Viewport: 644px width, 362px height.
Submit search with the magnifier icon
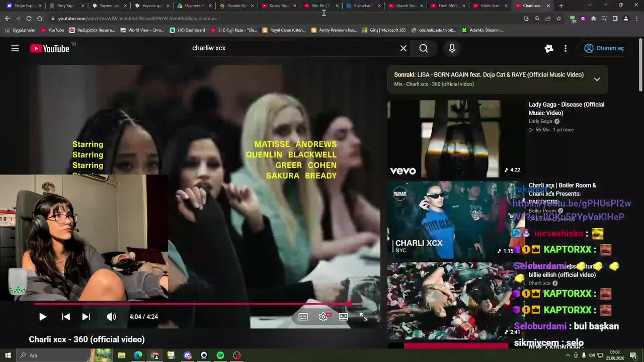[424, 48]
